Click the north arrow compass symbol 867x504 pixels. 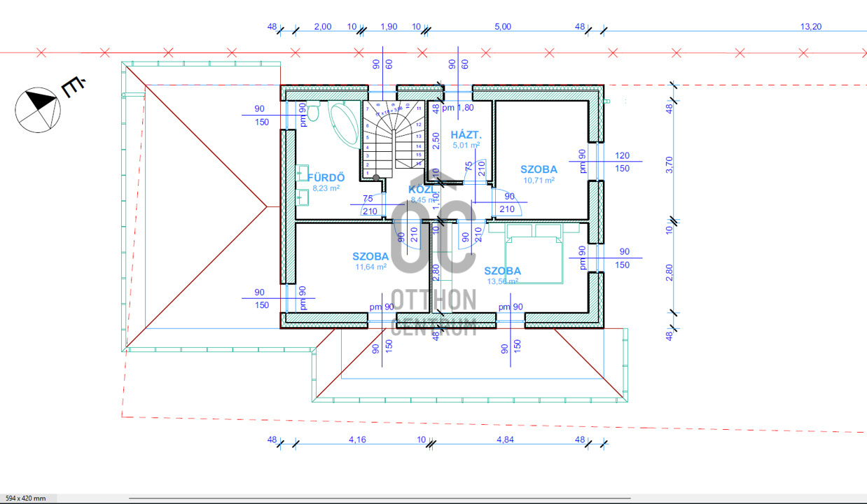pos(38,109)
